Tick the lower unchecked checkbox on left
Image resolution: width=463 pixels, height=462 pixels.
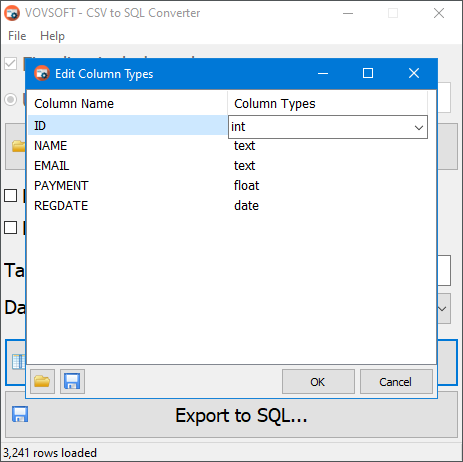(x=10, y=228)
